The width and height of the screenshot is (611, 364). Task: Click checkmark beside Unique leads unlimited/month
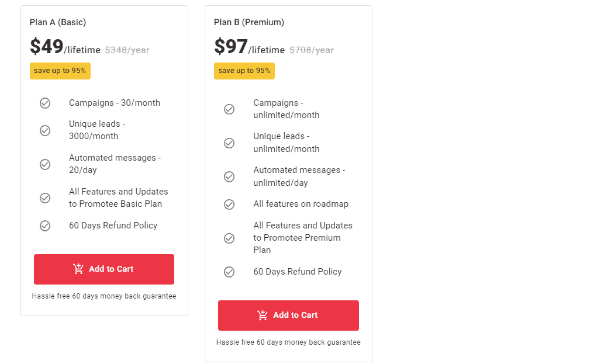229,143
